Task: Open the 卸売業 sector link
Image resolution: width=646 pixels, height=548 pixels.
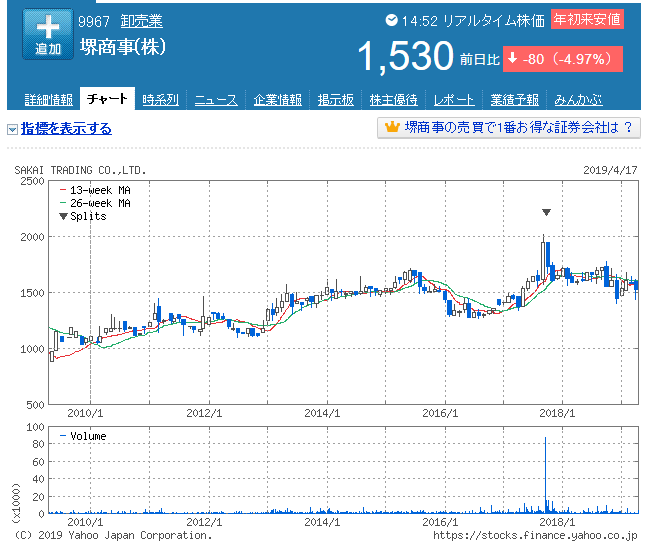Action: tap(142, 21)
